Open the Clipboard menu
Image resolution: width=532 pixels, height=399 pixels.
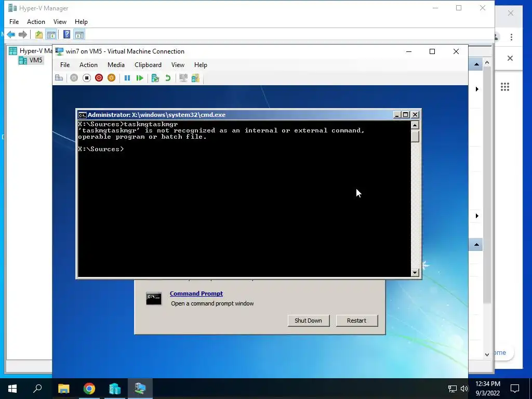tap(148, 65)
